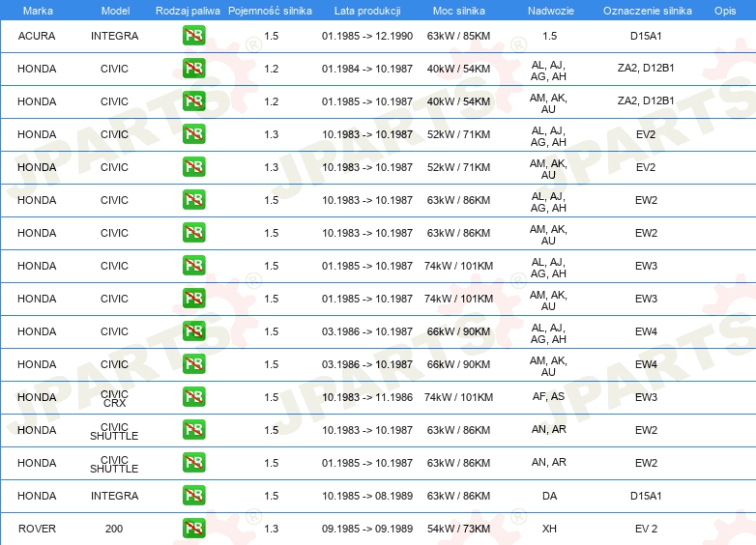
Task: Click the date range 10.1985 -> 08.1989
Action: point(367,496)
